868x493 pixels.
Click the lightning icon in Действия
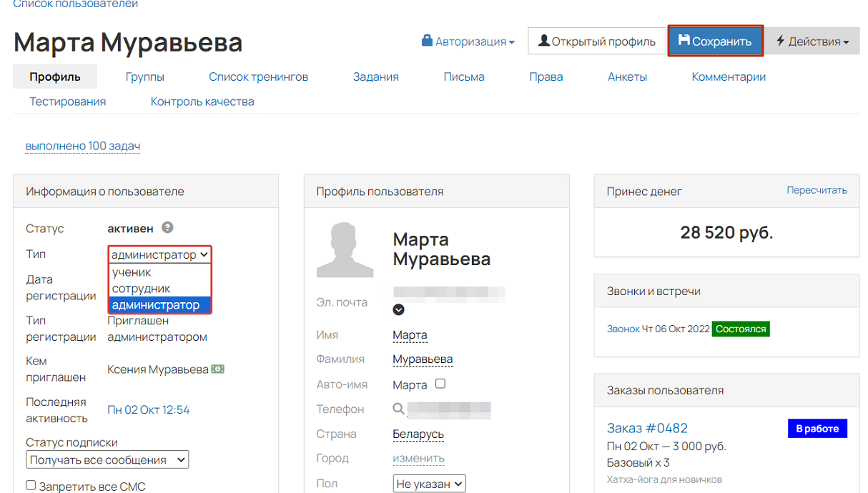pos(781,41)
